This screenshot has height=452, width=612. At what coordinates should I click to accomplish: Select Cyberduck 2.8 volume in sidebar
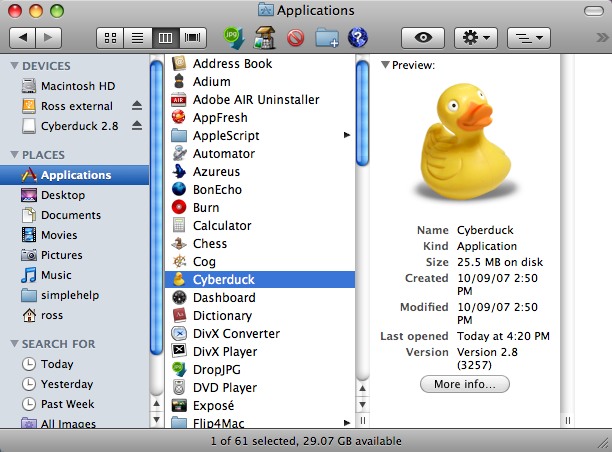74,126
